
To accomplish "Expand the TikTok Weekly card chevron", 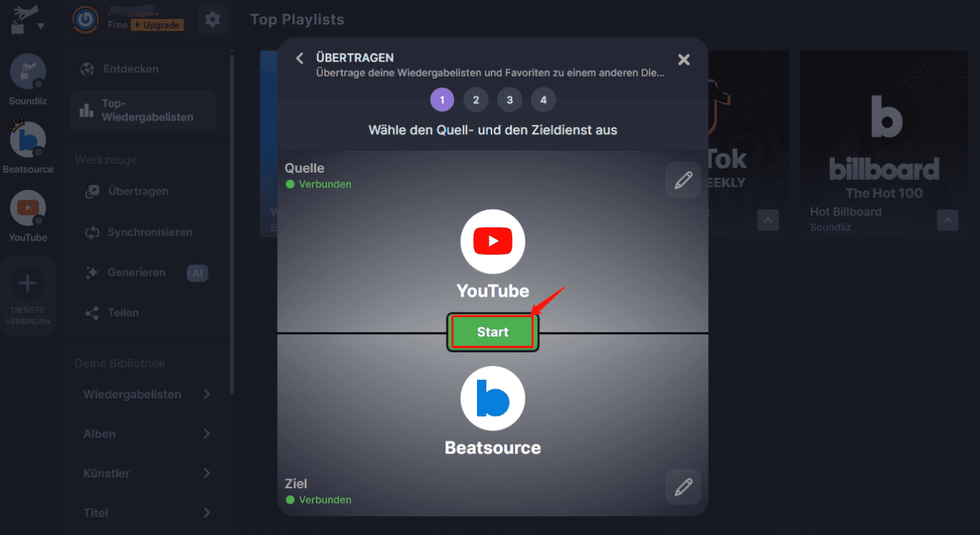I will coord(768,219).
